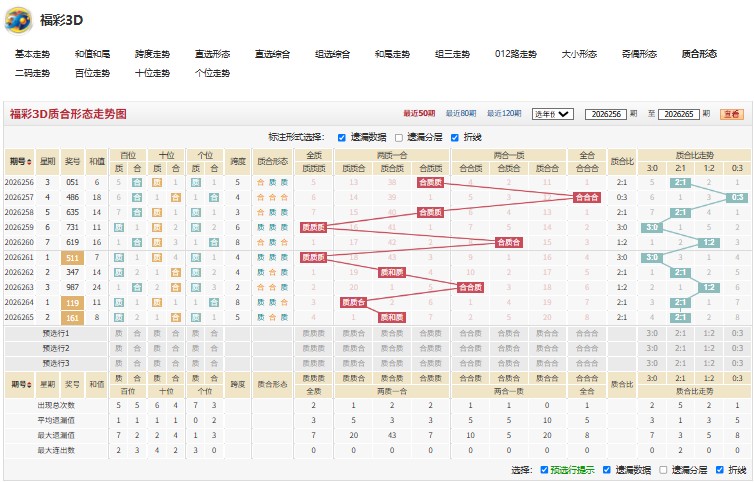Select the 质合形态 navigation item
This screenshot has width=754, height=482.
pos(699,54)
